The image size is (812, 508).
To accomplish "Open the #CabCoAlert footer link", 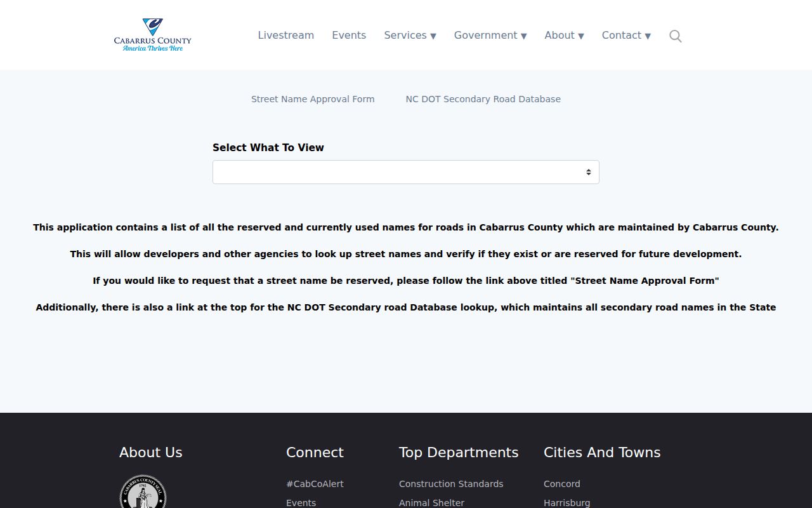I will coord(315,484).
